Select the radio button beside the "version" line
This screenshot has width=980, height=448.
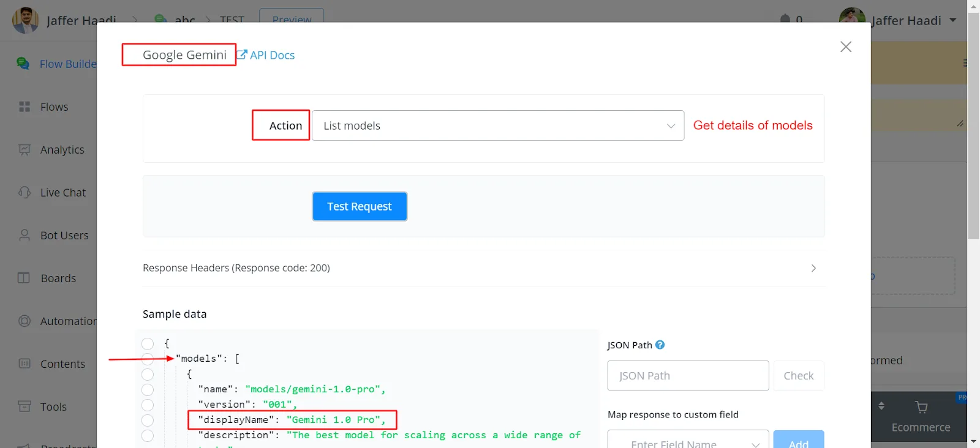148,405
